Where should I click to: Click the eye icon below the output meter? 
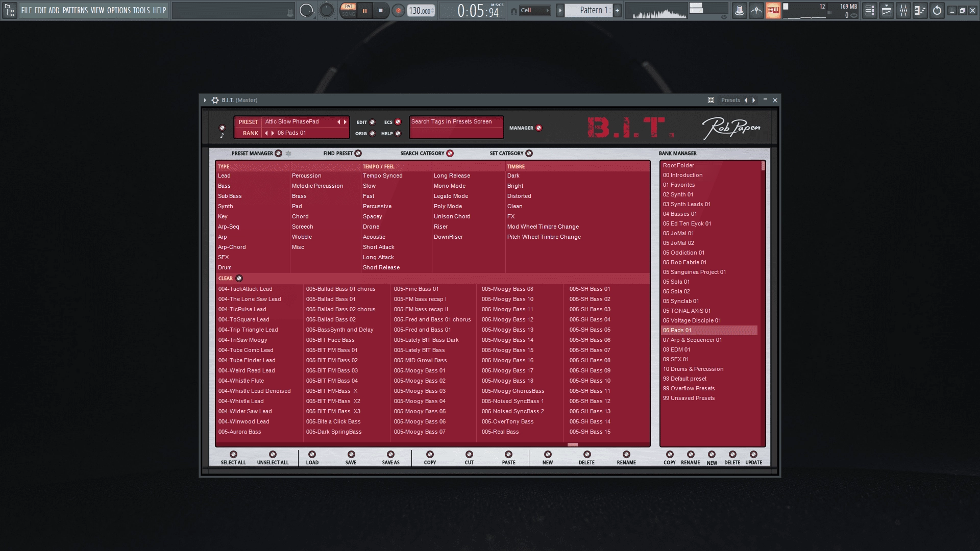click(x=723, y=17)
